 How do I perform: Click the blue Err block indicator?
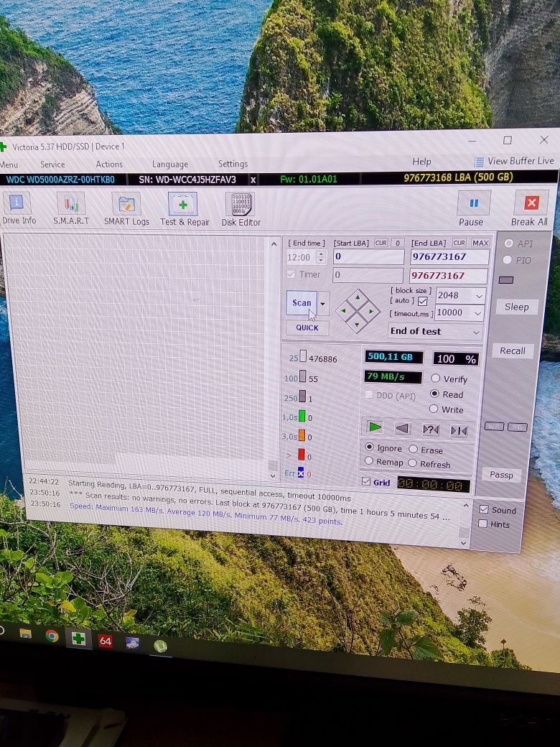[x=301, y=473]
